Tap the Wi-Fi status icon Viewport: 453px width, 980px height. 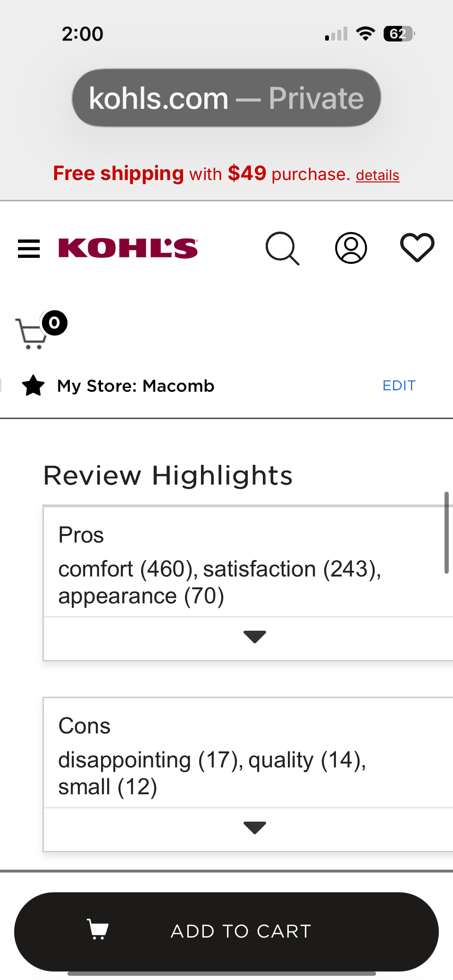[x=365, y=34]
